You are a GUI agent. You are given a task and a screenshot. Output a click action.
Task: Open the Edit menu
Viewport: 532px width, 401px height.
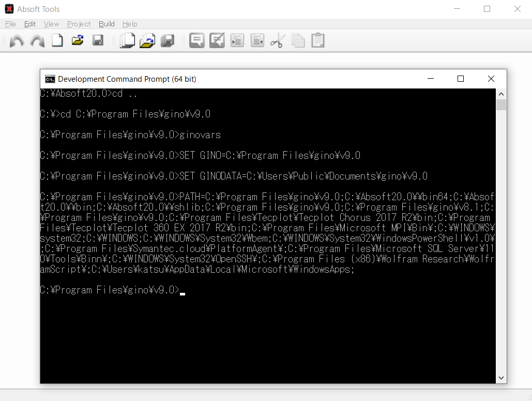pyautogui.click(x=30, y=24)
